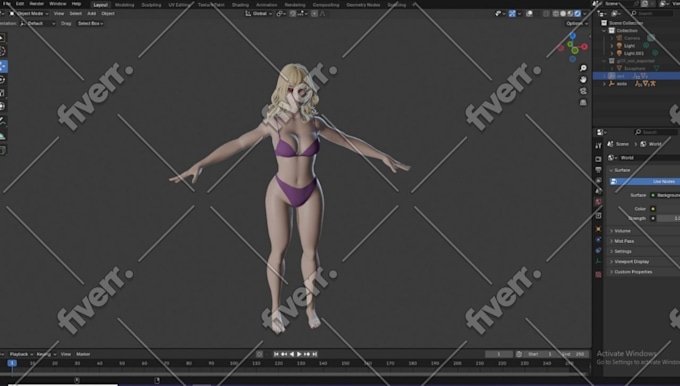Viewport: 680px width, 386px height.
Task: Open the Output properties tab
Action: click(598, 170)
